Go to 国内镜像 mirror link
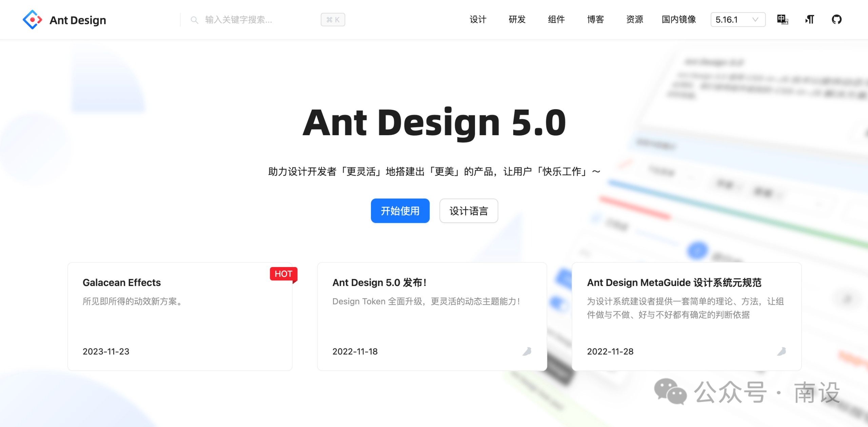Viewport: 868px width, 427px height. coord(679,20)
